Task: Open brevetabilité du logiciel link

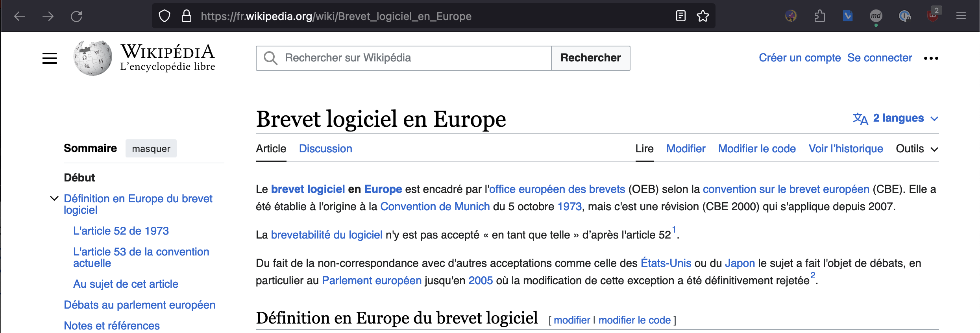Action: [327, 235]
